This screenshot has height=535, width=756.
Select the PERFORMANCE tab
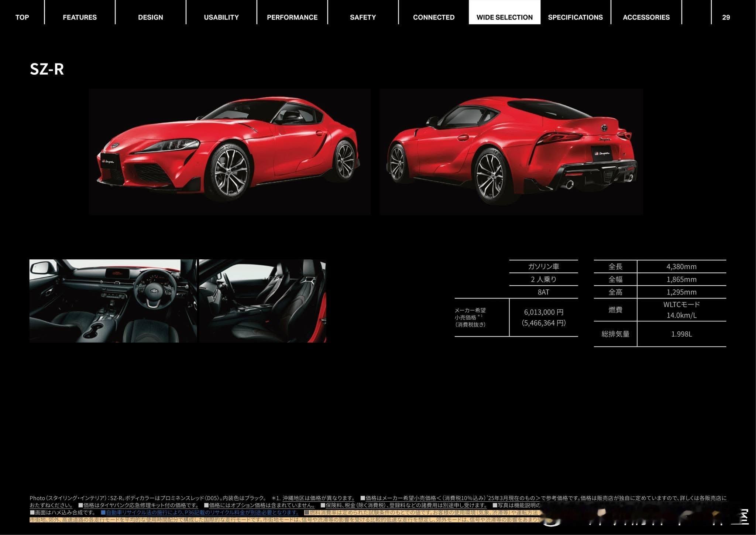(x=292, y=17)
